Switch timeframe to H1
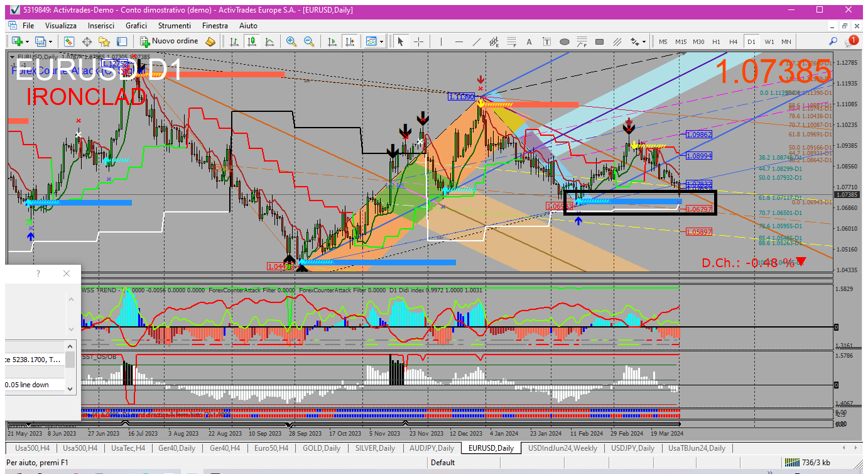 (x=716, y=41)
